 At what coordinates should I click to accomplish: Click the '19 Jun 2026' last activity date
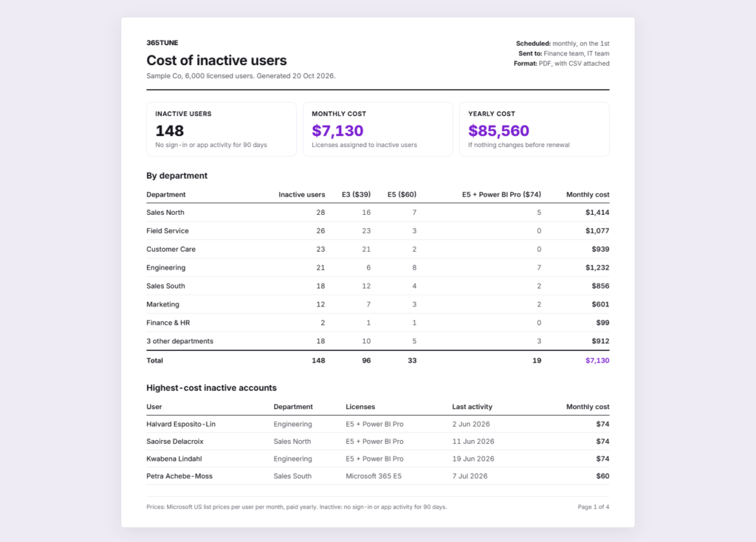(473, 459)
